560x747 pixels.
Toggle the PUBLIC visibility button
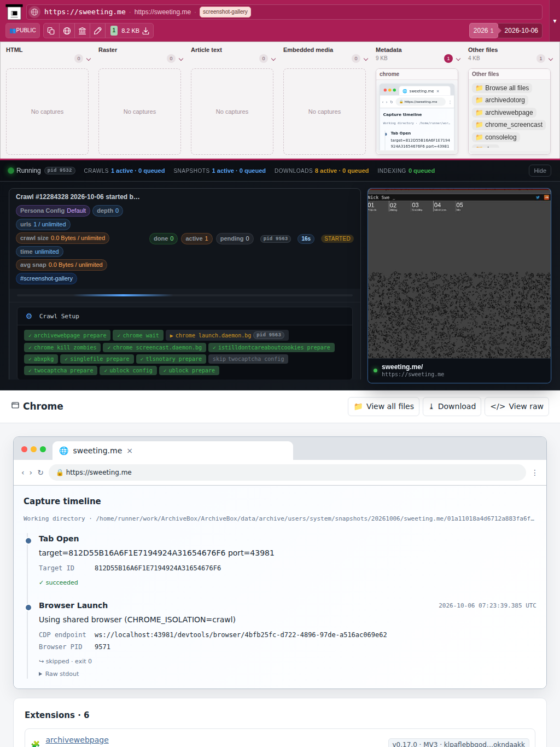click(x=23, y=31)
